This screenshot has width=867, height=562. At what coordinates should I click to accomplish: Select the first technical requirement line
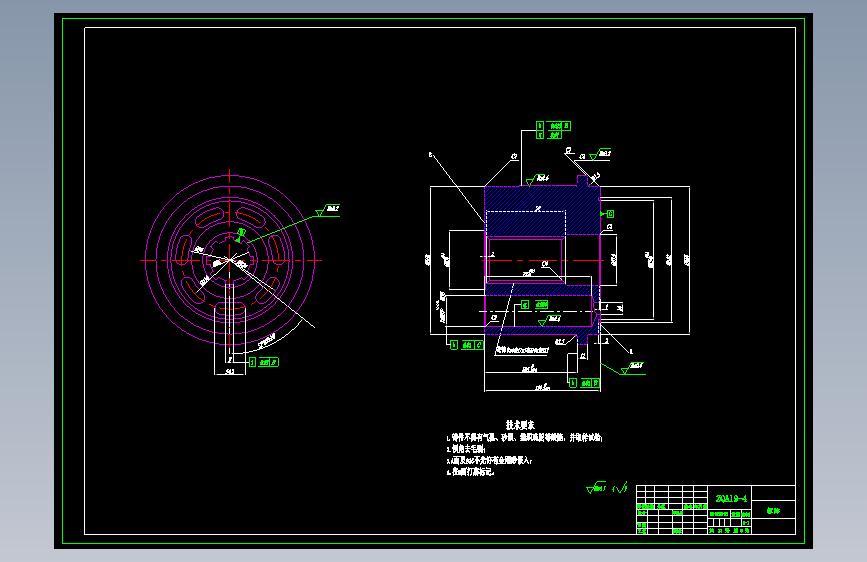point(524,438)
